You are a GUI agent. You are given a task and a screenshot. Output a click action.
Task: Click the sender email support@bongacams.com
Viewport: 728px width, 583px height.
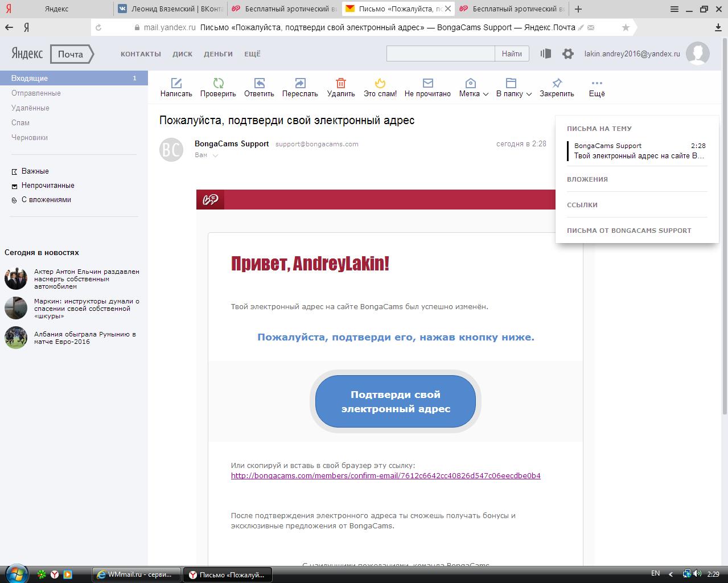[316, 144]
